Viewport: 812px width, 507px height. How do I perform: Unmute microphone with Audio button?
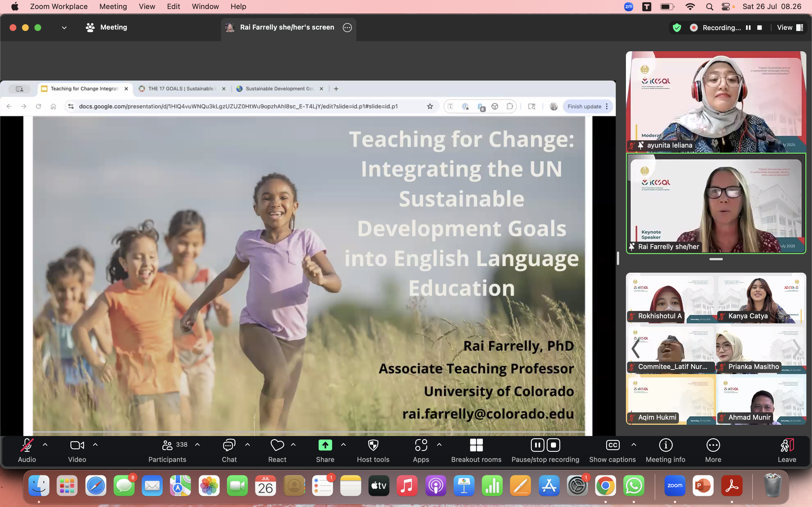pos(27,446)
